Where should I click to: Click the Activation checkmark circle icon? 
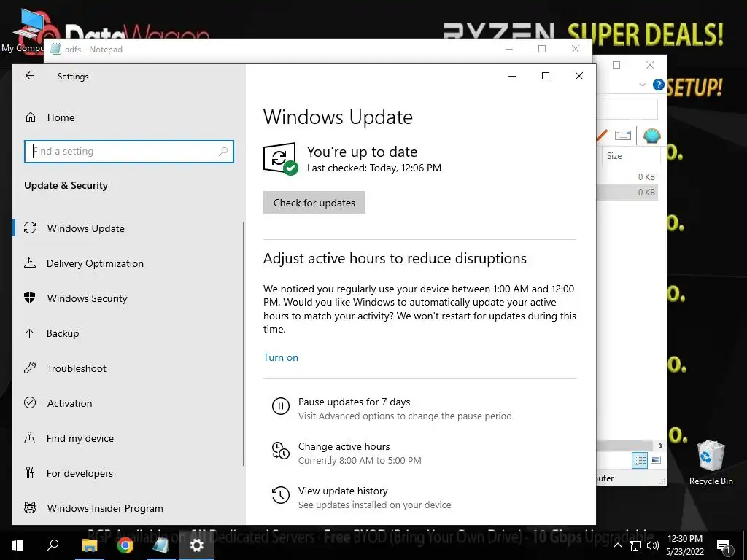30,402
